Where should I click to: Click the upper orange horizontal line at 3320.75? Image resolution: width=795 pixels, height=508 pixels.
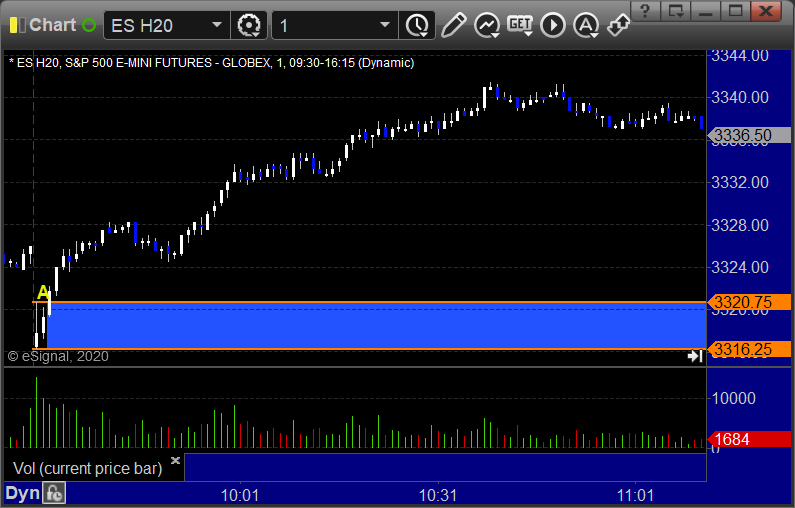tap(369, 302)
